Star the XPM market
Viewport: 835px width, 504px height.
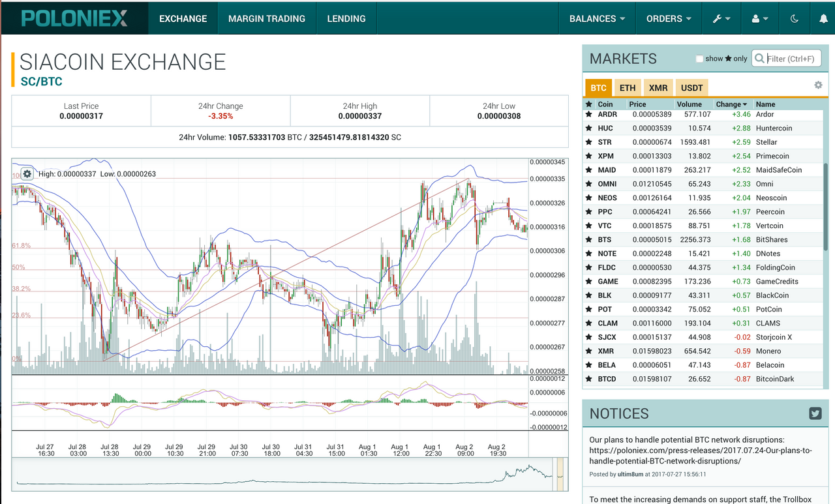[x=589, y=156]
